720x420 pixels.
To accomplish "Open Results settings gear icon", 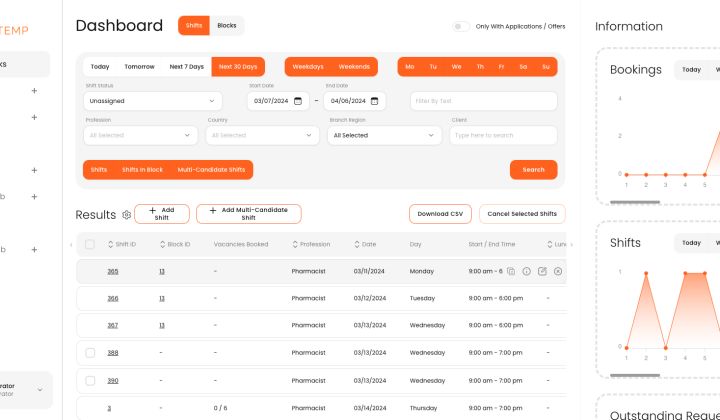I will [126, 215].
